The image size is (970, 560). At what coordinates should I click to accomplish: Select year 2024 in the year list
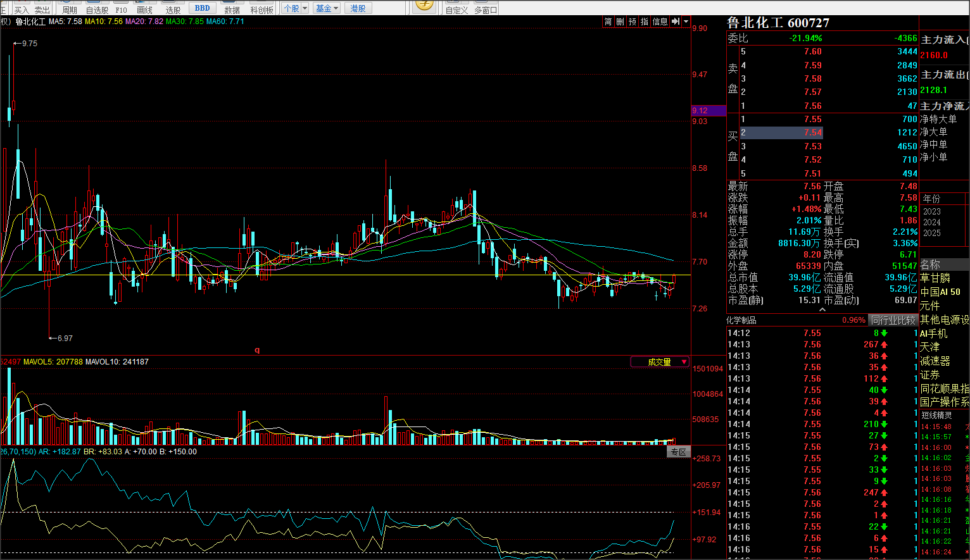(932, 222)
